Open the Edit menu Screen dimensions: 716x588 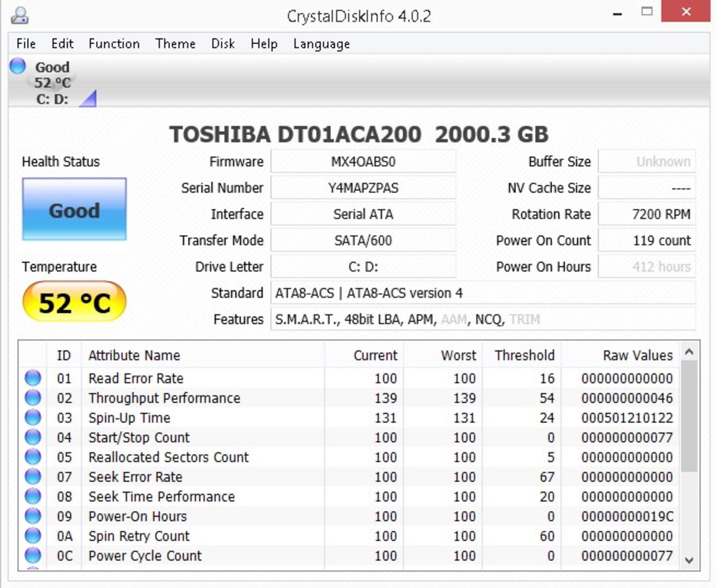(62, 44)
